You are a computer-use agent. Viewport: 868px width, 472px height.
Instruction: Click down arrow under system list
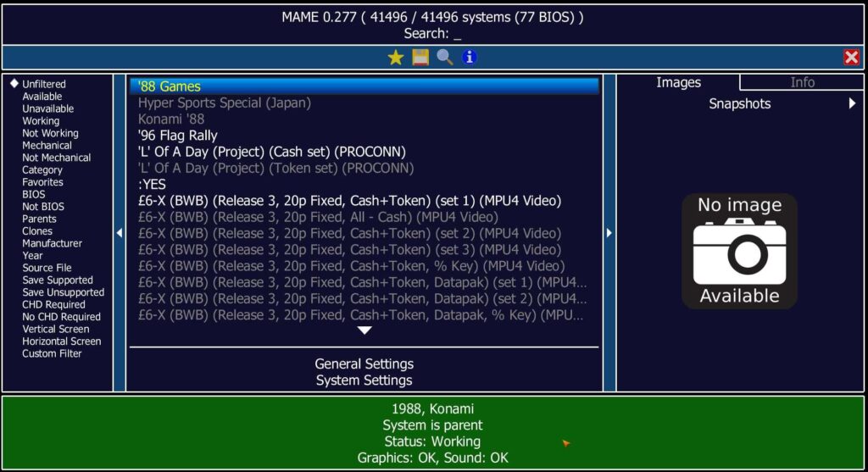[x=364, y=330]
